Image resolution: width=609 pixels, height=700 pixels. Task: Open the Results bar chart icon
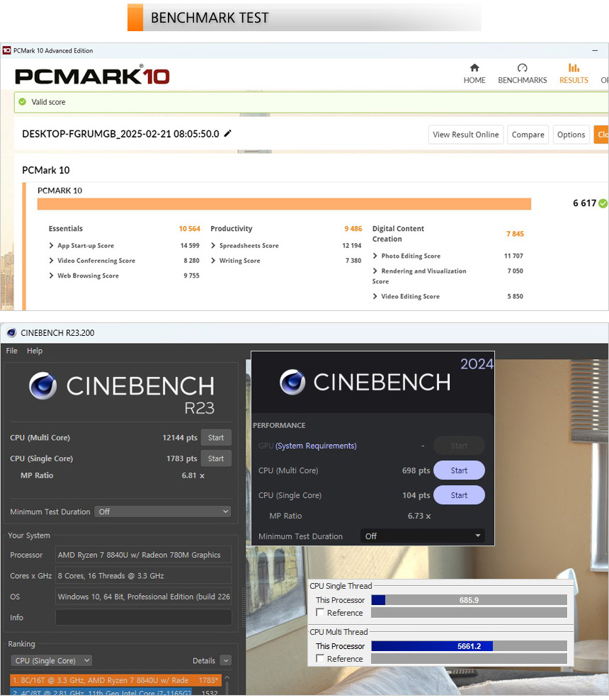[x=574, y=68]
